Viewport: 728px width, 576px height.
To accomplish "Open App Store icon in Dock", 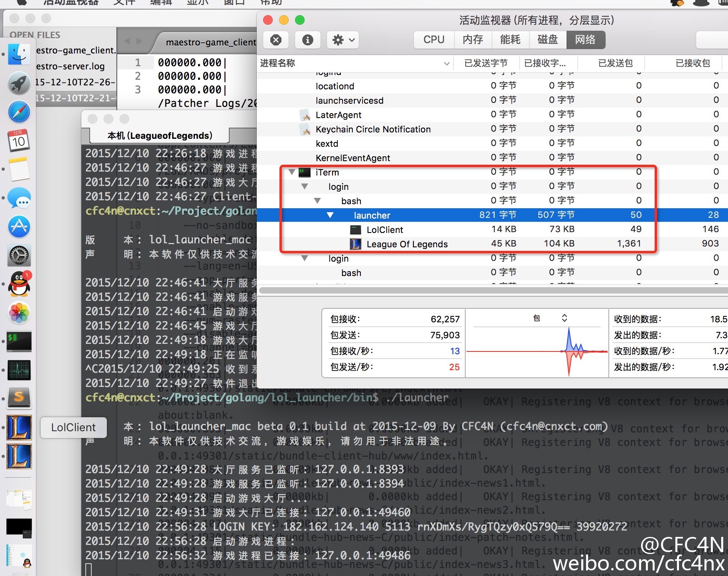I will [x=19, y=227].
